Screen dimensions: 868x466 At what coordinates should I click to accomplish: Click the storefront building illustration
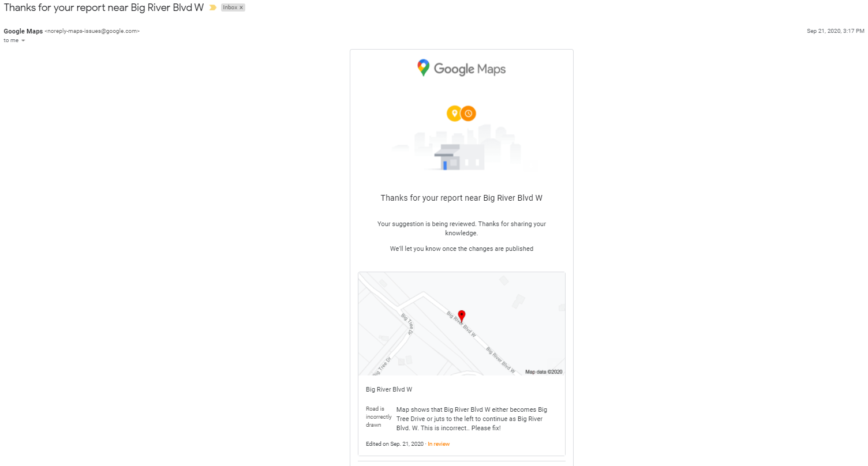459,157
